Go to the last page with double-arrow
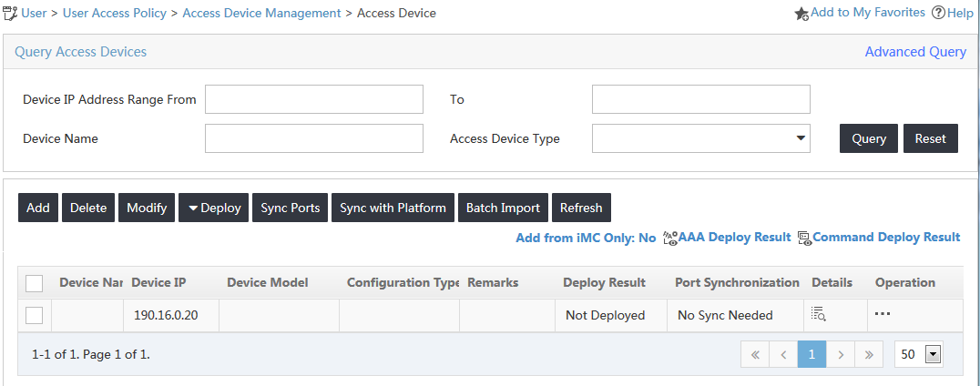This screenshot has width=980, height=386. pos(869,354)
